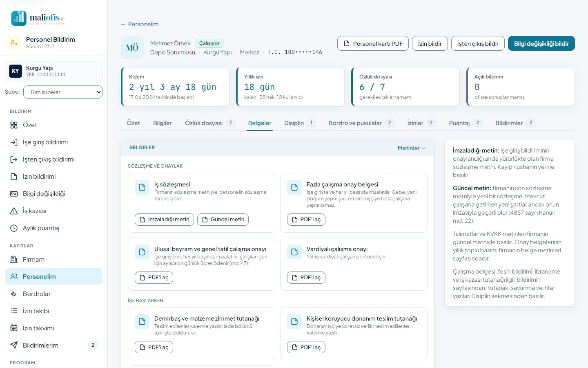The height and width of the screenshot is (368, 588).
Task: Go to İzin takibi
Action: 53,311
